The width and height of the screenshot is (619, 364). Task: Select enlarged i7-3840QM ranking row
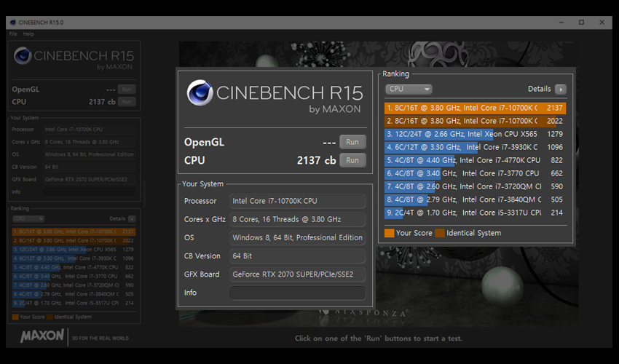[476, 199]
